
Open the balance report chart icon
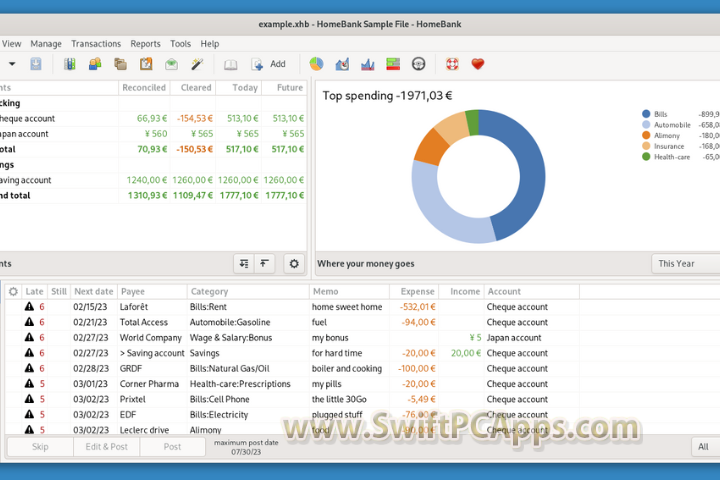coord(367,64)
